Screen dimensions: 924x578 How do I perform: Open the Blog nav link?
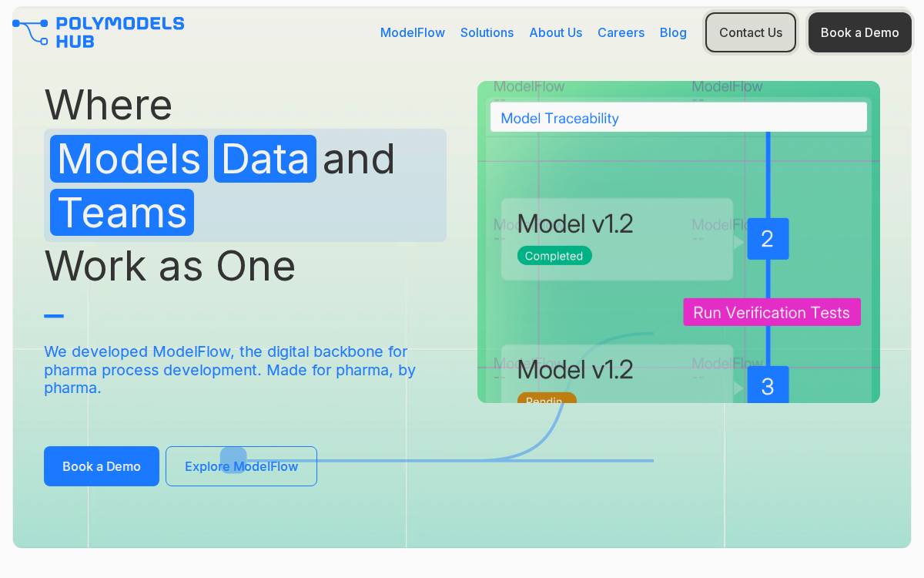tap(673, 32)
